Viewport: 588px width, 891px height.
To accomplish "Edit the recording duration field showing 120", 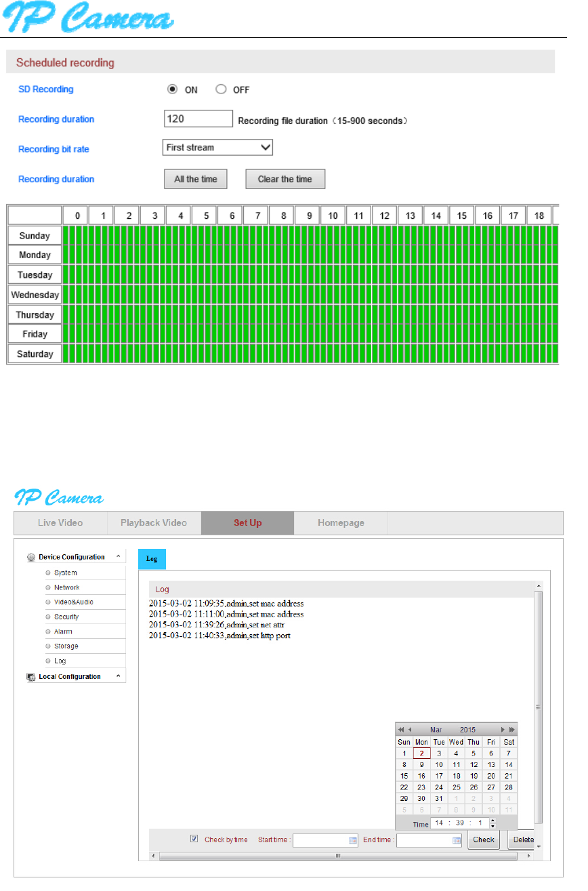I will (198, 119).
